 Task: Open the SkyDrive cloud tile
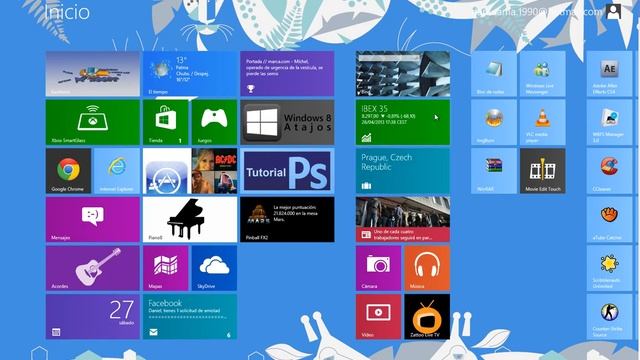(214, 268)
